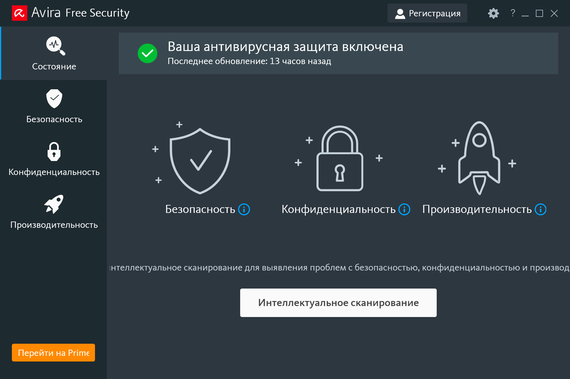
Task: Click the Производительность label under rocket
Action: 477,210
